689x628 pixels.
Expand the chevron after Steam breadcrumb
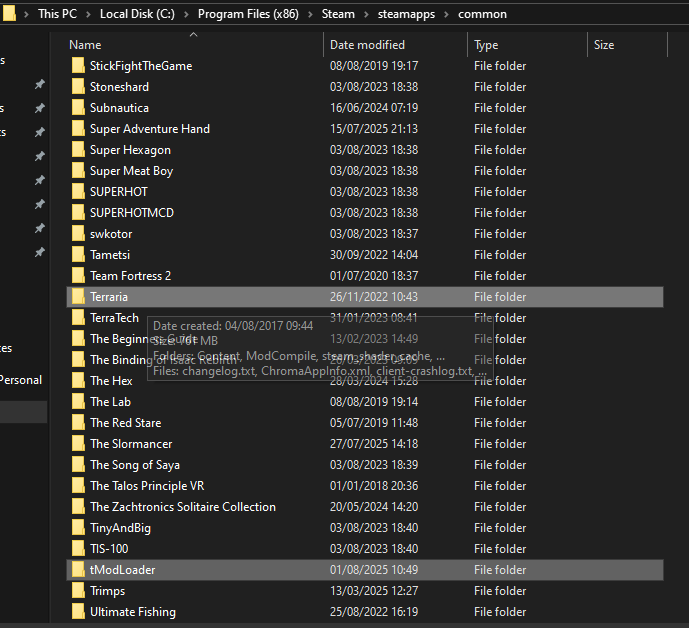(x=366, y=15)
